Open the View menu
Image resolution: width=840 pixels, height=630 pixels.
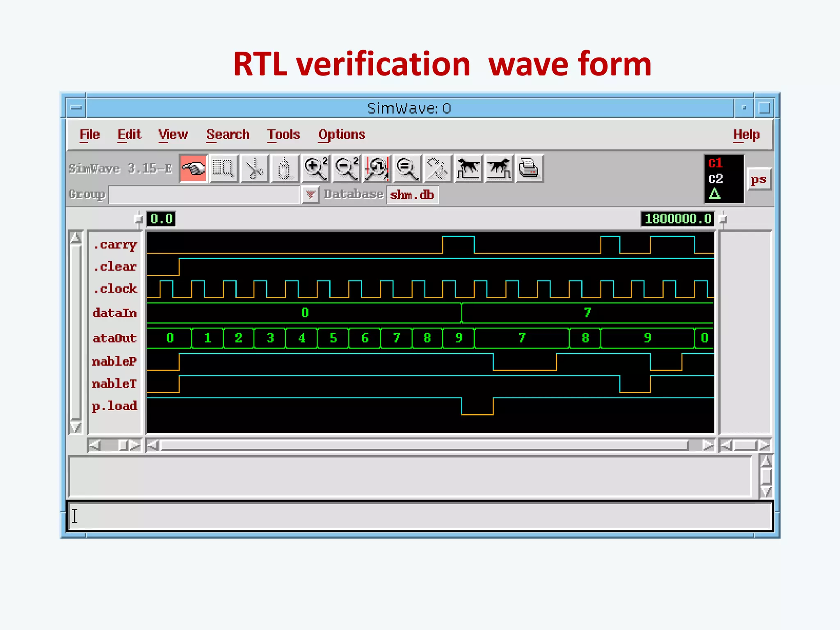click(173, 135)
